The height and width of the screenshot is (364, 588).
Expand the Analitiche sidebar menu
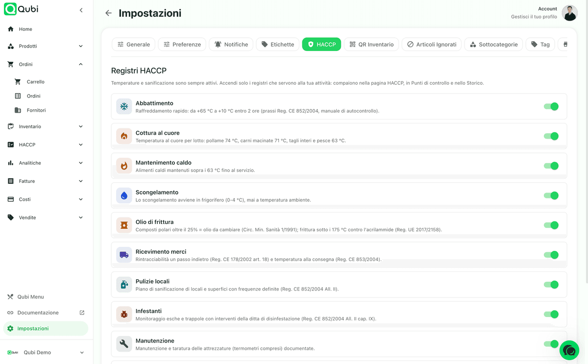click(47, 163)
